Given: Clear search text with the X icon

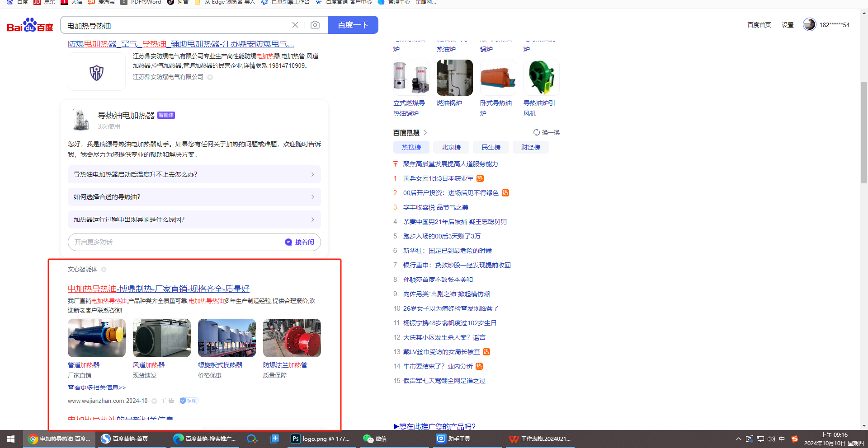Looking at the screenshot, I should (x=295, y=25).
